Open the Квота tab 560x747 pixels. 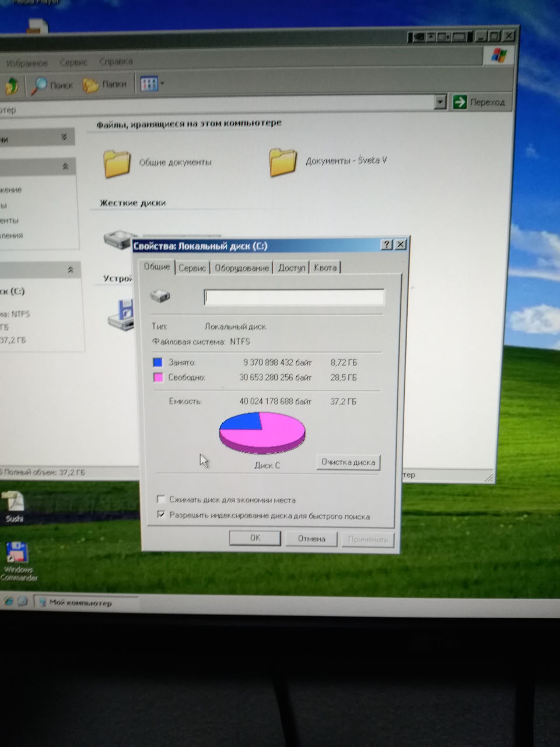[x=325, y=268]
